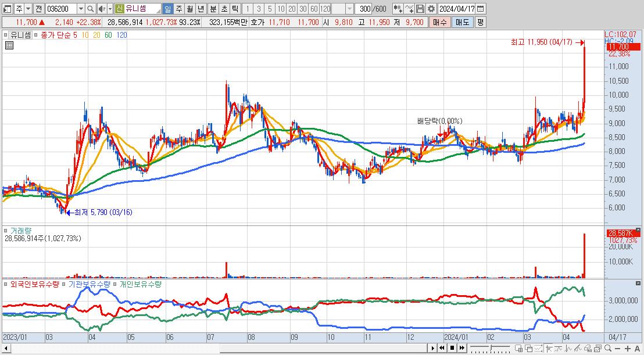Click the fast-forward button in bottom toolbar

point(461,349)
